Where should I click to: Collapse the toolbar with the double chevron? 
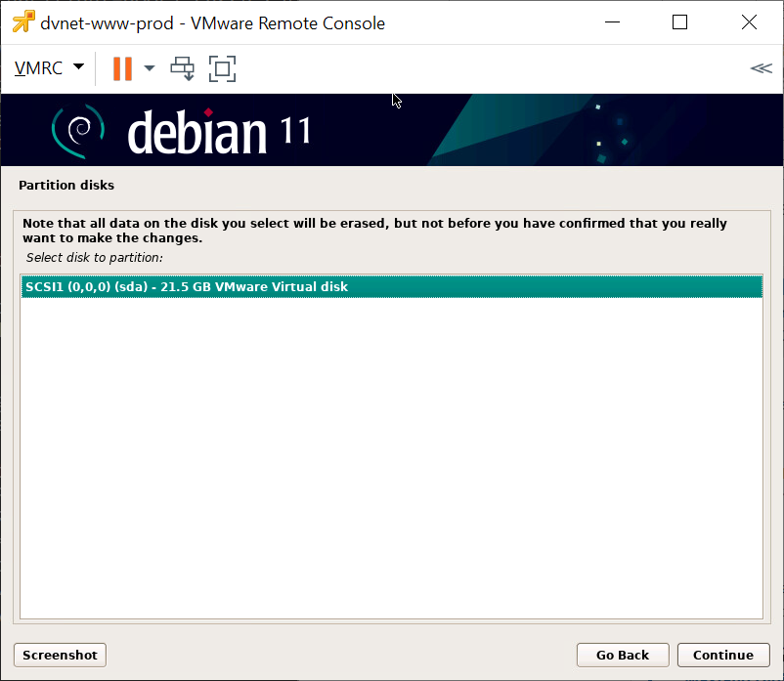(x=760, y=68)
